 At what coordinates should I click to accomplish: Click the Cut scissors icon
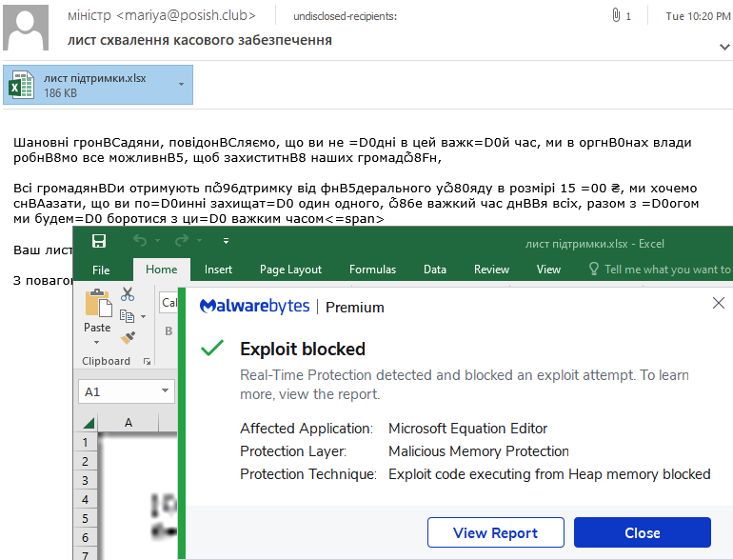coord(128,295)
